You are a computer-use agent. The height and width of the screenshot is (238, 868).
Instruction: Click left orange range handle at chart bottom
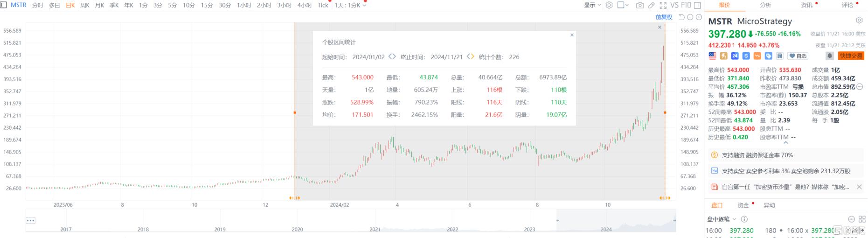pos(295,198)
